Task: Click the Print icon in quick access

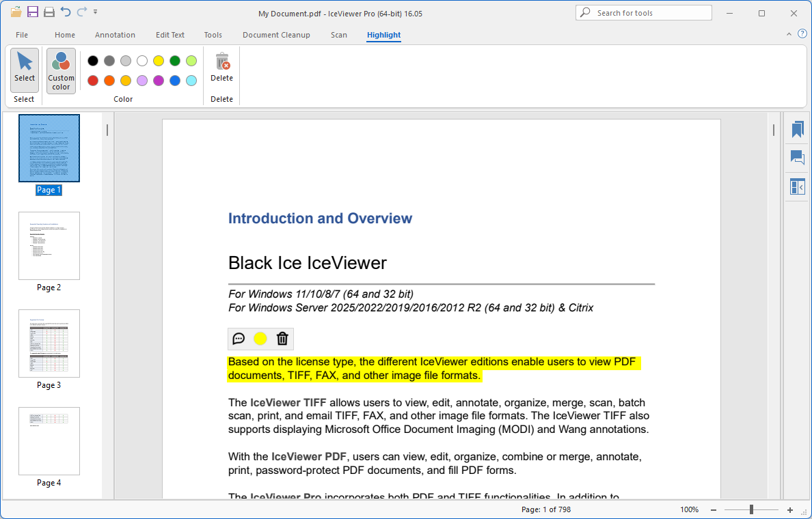Action: pos(49,12)
